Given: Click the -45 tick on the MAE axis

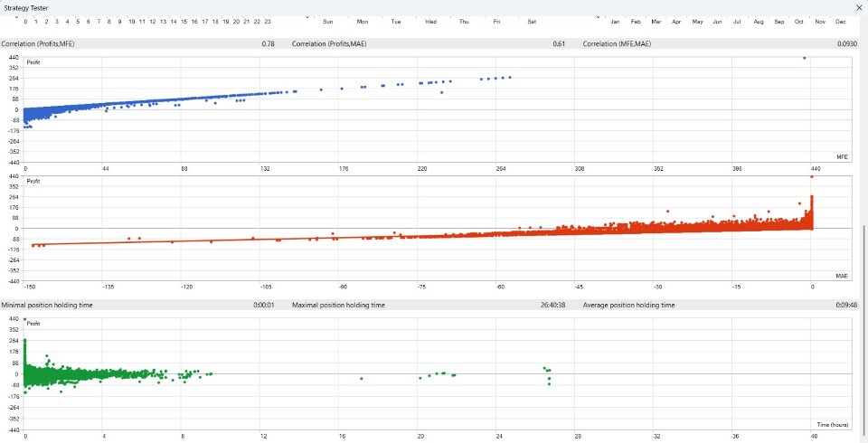Looking at the screenshot, I should (579, 287).
